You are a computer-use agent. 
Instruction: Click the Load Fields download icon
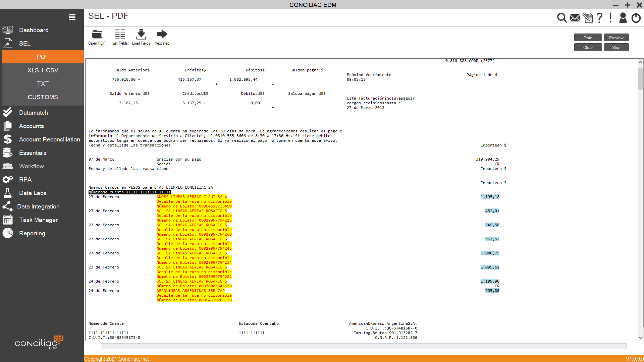(x=141, y=34)
